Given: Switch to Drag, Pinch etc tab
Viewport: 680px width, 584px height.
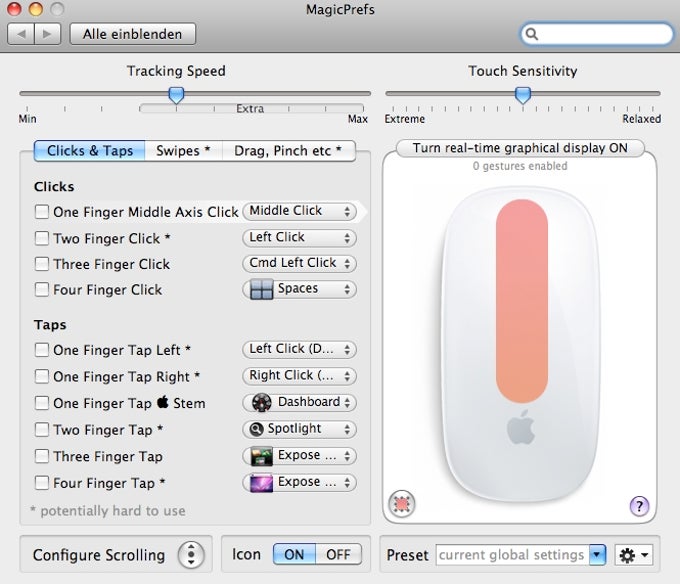Looking at the screenshot, I should click(x=288, y=151).
